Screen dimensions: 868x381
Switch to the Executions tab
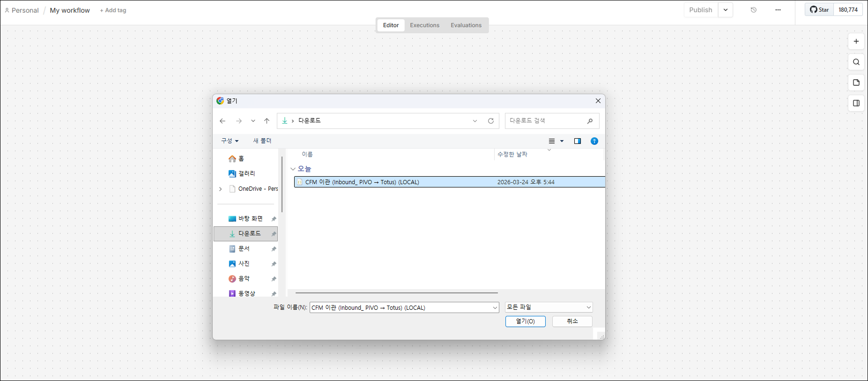424,25
